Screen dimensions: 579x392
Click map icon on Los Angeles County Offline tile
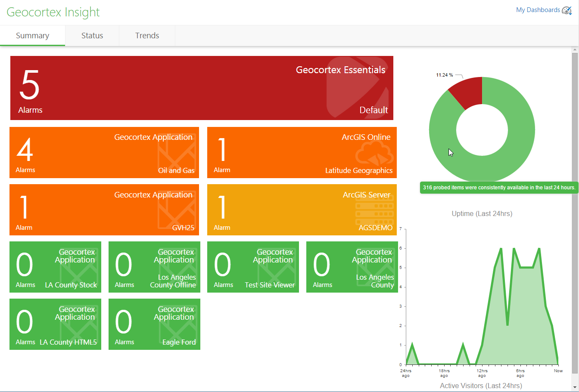coord(178,267)
